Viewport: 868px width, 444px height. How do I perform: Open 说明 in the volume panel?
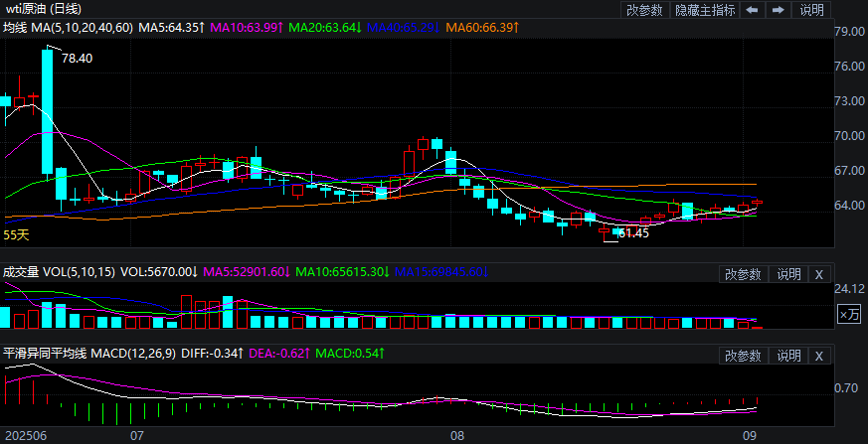pos(787,274)
